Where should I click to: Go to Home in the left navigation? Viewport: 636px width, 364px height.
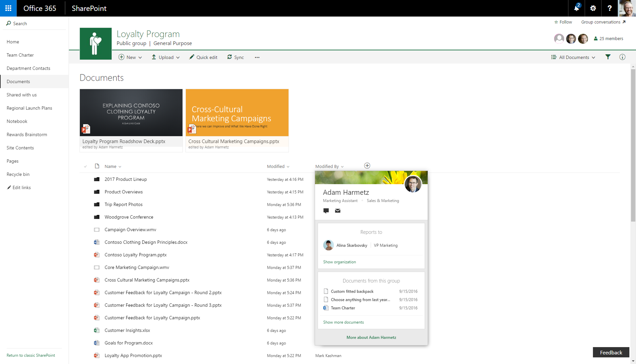click(x=13, y=42)
